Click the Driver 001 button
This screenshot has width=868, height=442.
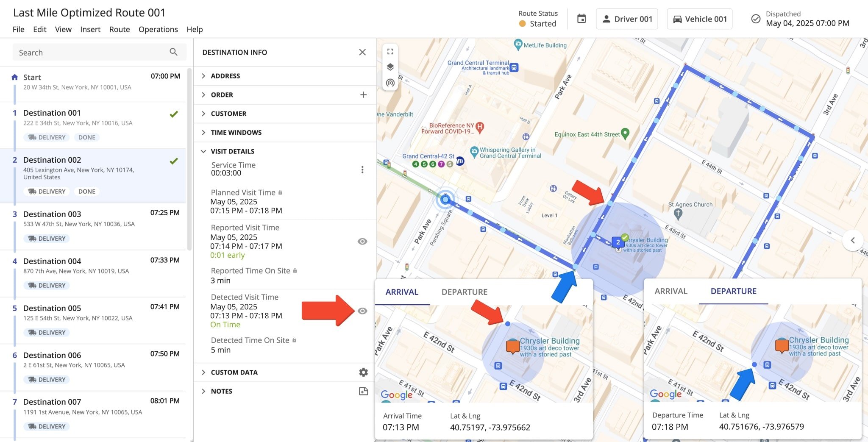point(627,19)
